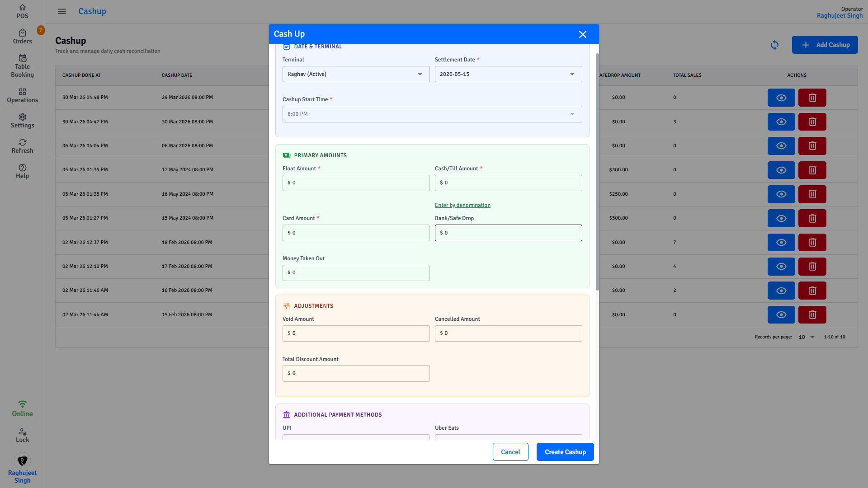868x488 pixels.
Task: Delete the 02 Mar 26 11:46 AM cashup
Action: pos(812,291)
